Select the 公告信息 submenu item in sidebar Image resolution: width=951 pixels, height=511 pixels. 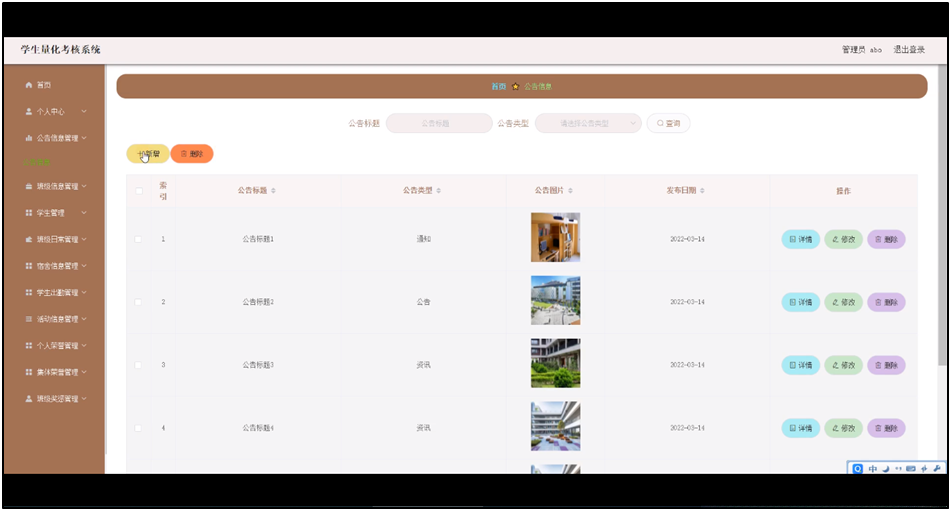coord(37,162)
